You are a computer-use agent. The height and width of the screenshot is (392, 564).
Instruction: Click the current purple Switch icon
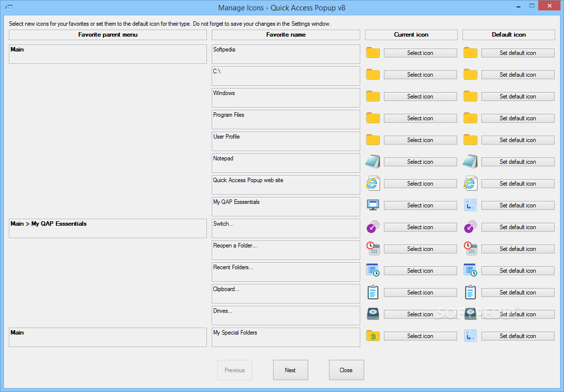[x=373, y=227]
